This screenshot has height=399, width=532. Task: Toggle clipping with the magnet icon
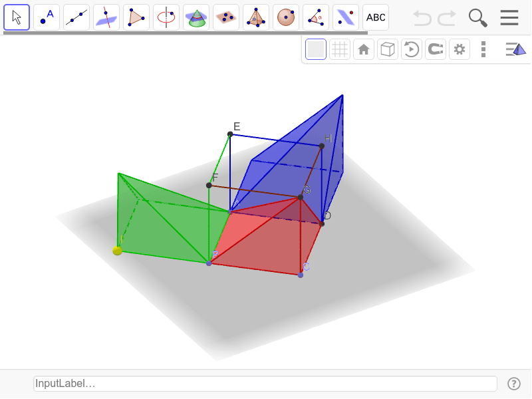[x=435, y=49]
